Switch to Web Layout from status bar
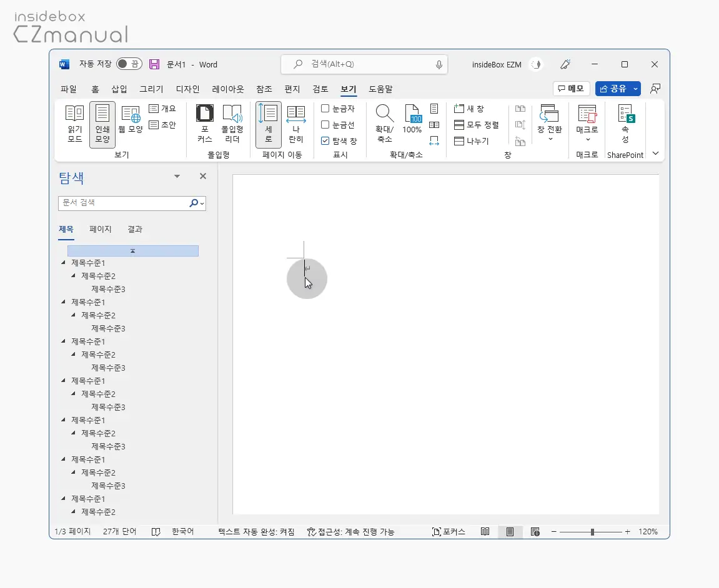This screenshot has height=588, width=719. (x=535, y=532)
